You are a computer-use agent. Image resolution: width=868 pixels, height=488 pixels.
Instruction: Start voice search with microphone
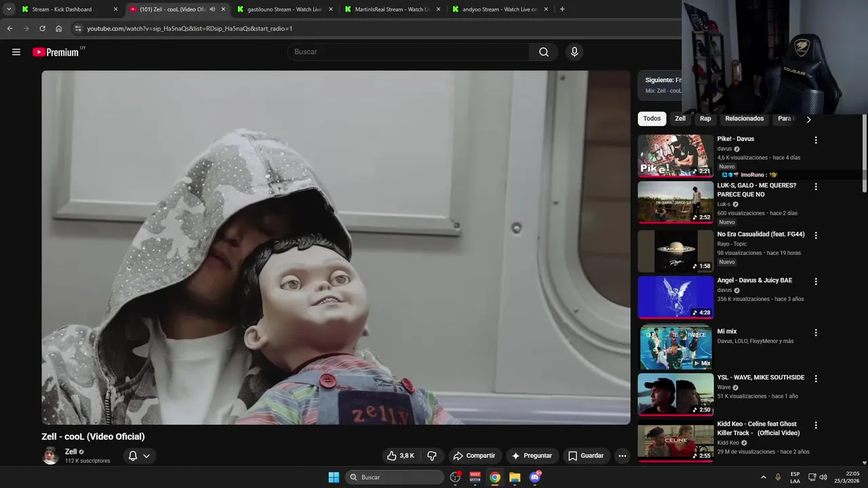tap(574, 52)
